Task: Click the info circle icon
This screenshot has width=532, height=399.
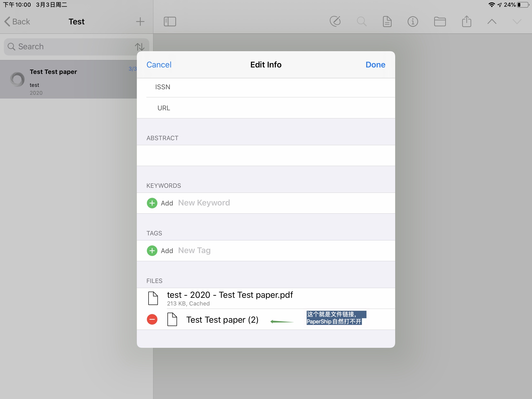Action: (413, 21)
